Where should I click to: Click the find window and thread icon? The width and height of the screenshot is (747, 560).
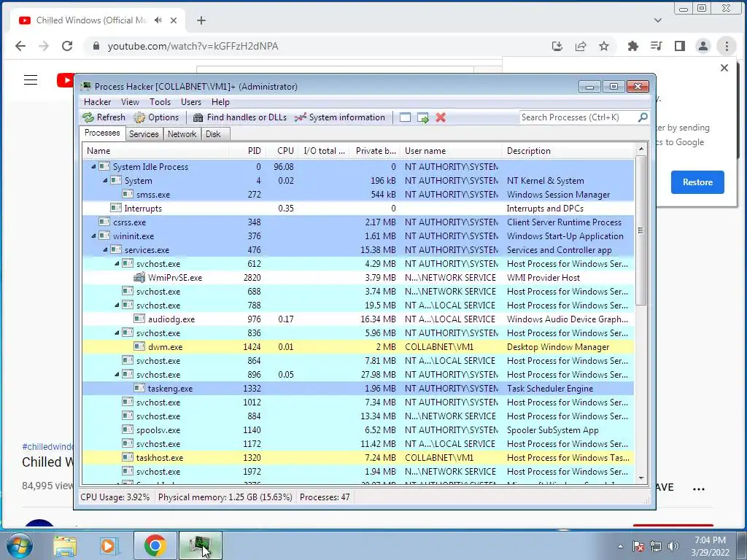click(423, 117)
